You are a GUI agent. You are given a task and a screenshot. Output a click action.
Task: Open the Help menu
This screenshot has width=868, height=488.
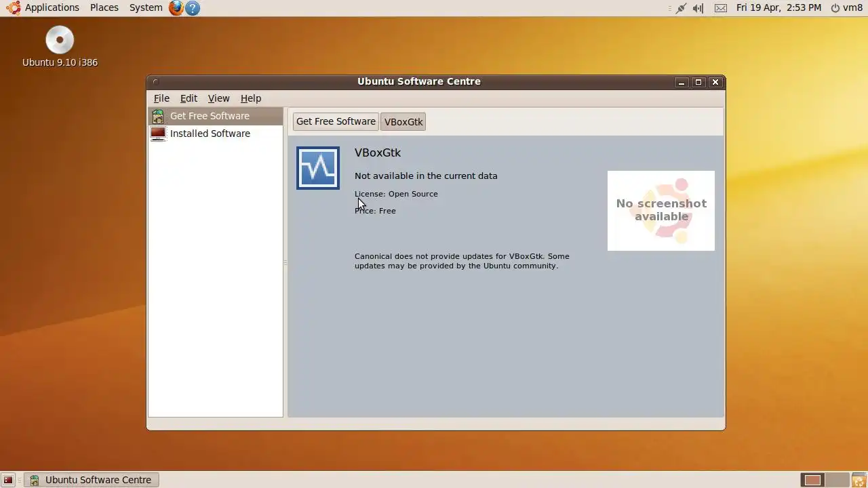(251, 98)
